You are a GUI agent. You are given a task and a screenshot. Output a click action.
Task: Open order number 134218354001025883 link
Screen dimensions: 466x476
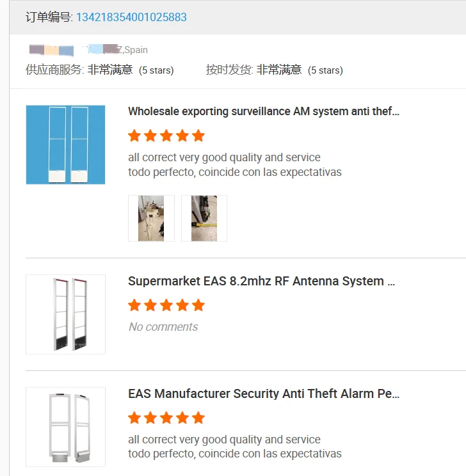(131, 17)
